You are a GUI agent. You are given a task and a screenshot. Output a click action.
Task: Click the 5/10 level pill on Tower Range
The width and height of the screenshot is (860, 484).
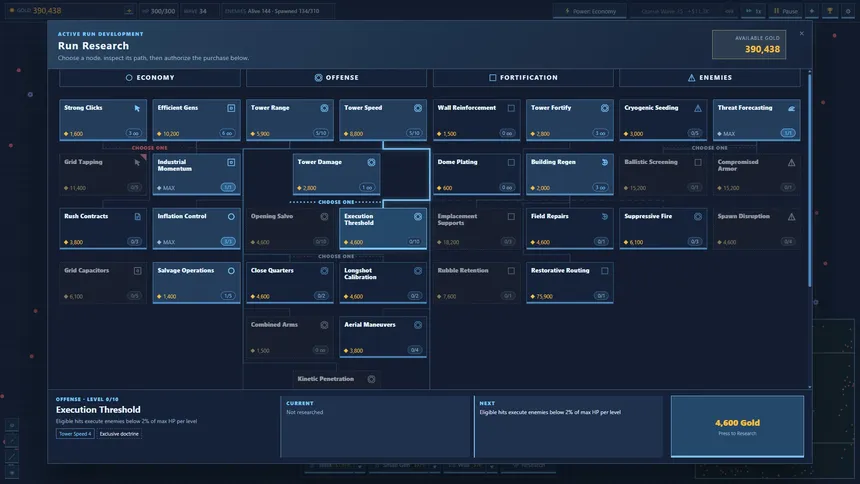click(x=320, y=133)
